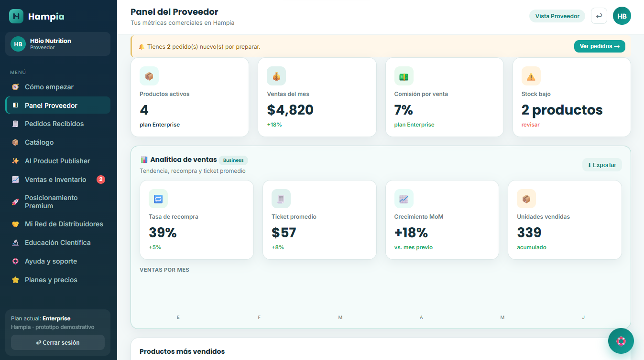Export sales analytics with Exportar button
The width and height of the screenshot is (644, 360).
pyautogui.click(x=602, y=165)
